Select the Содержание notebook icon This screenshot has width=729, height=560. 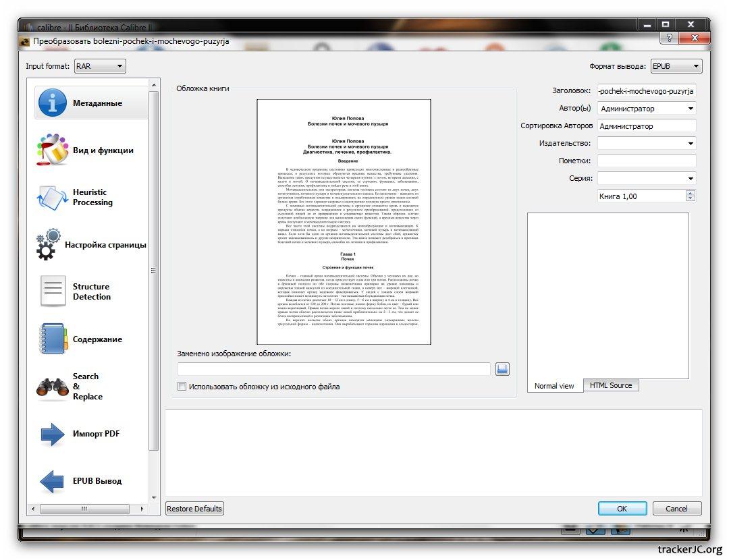pyautogui.click(x=53, y=339)
